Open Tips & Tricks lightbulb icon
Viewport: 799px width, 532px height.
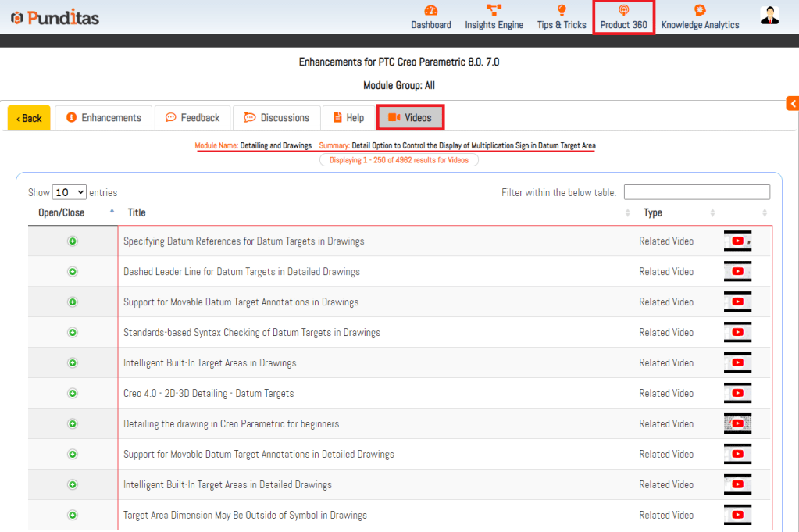562,10
